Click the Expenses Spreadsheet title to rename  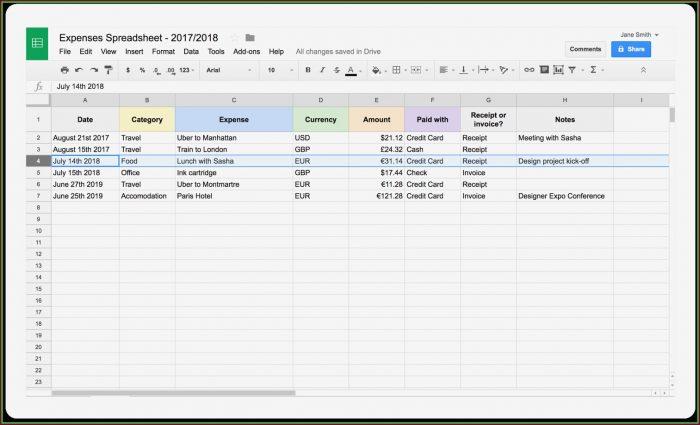tap(139, 38)
